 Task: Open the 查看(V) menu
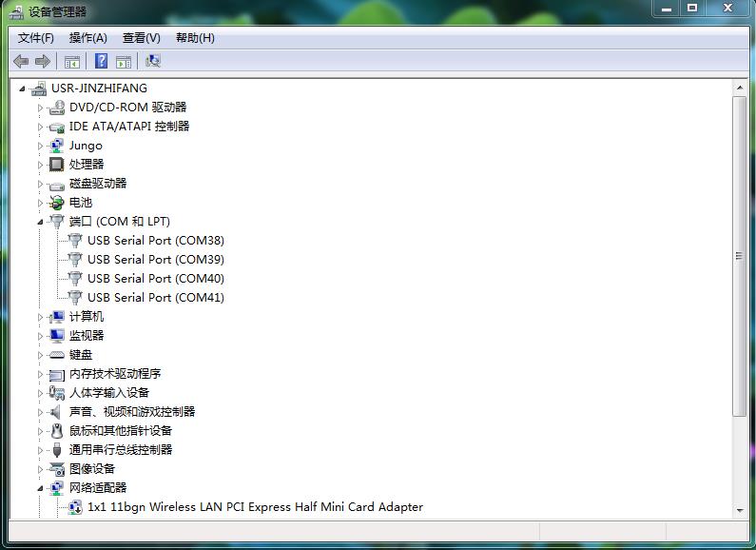click(141, 38)
